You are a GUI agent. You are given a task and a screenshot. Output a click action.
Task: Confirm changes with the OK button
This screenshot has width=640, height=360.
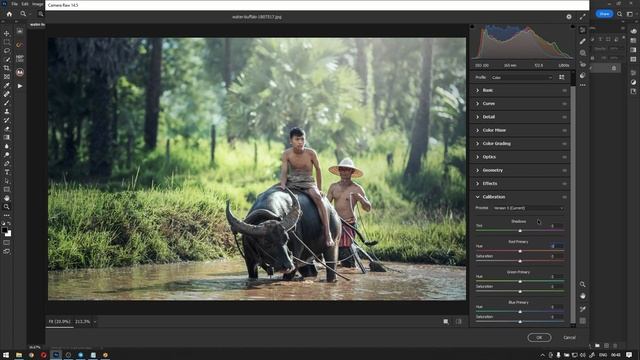pos(539,338)
